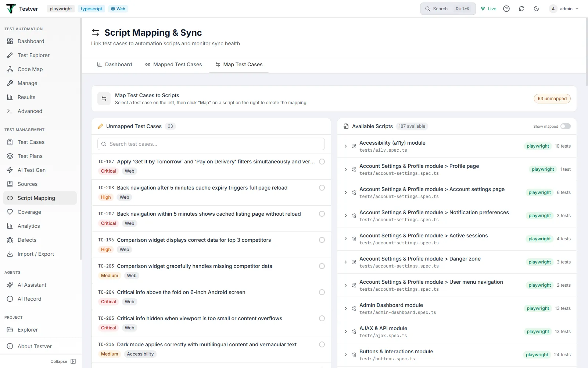Viewport: 588px width, 368px height.
Task: Open Test Explorer from the sidebar
Action: (x=40, y=55)
